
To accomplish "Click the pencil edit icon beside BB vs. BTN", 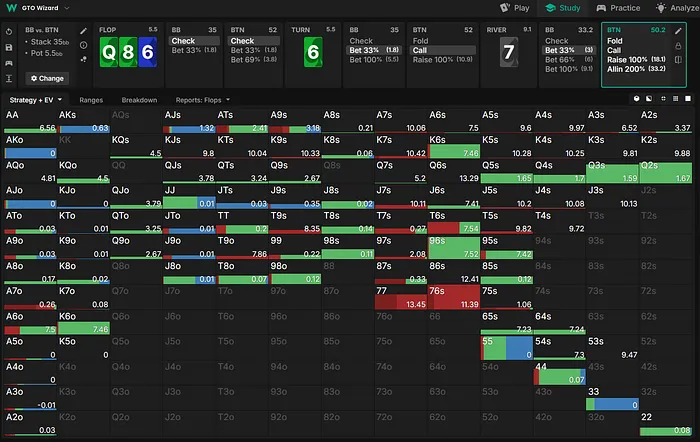I will point(83,31).
